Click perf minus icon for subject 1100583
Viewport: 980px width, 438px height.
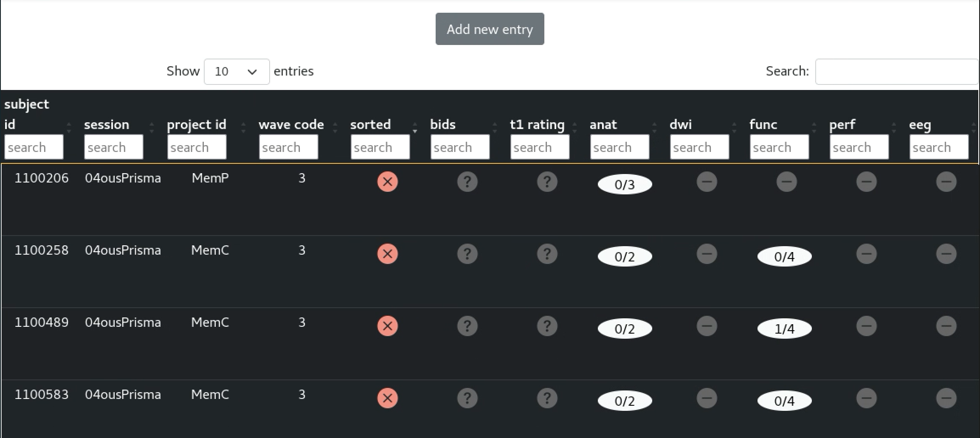(x=866, y=399)
